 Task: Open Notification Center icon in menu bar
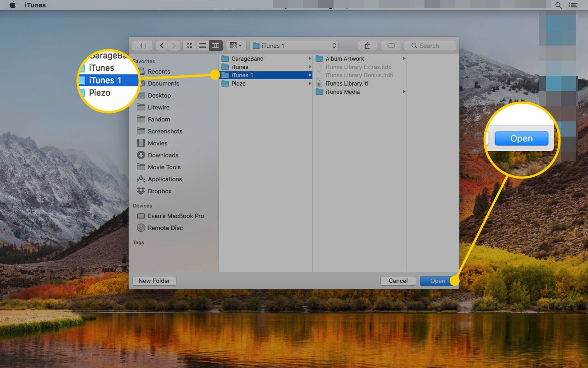[x=573, y=5]
